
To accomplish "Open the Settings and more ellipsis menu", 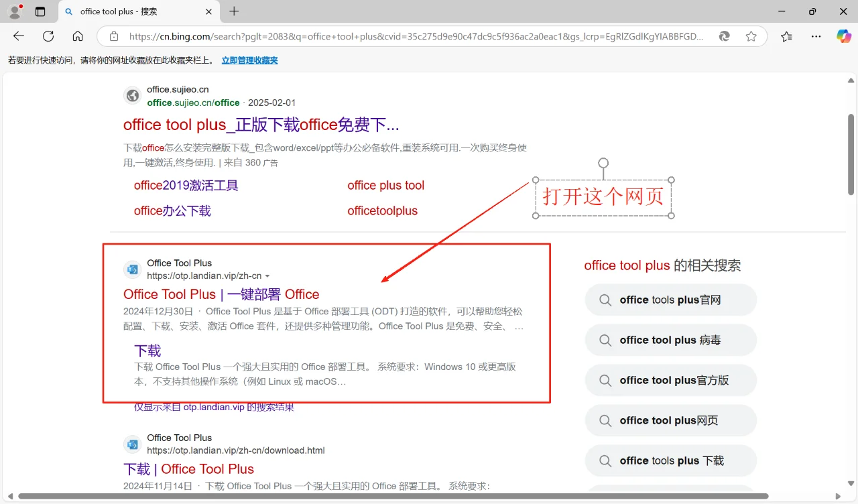I will (x=816, y=37).
